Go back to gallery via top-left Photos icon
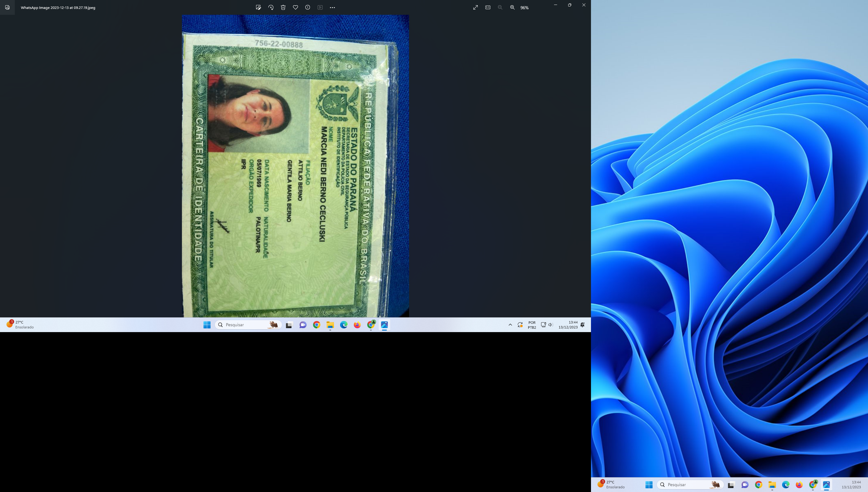The height and width of the screenshot is (492, 868). tap(7, 7)
